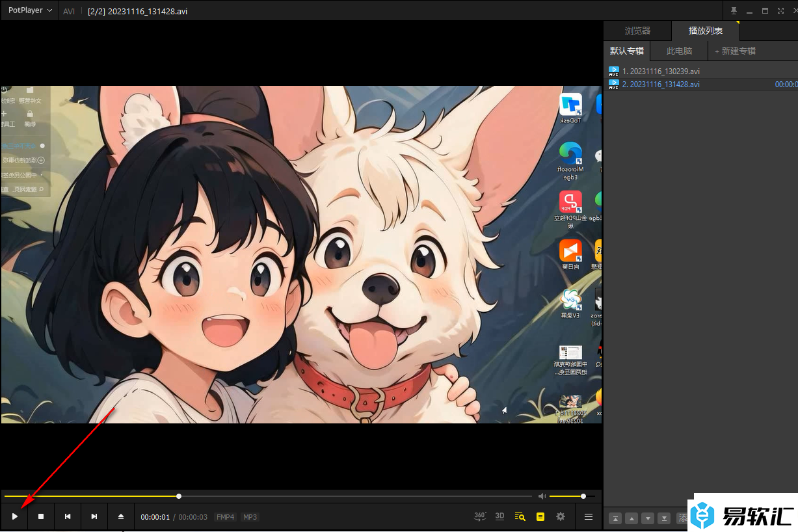The height and width of the screenshot is (532, 798).
Task: Click the elapsed time 00:00:01
Action: (x=155, y=517)
